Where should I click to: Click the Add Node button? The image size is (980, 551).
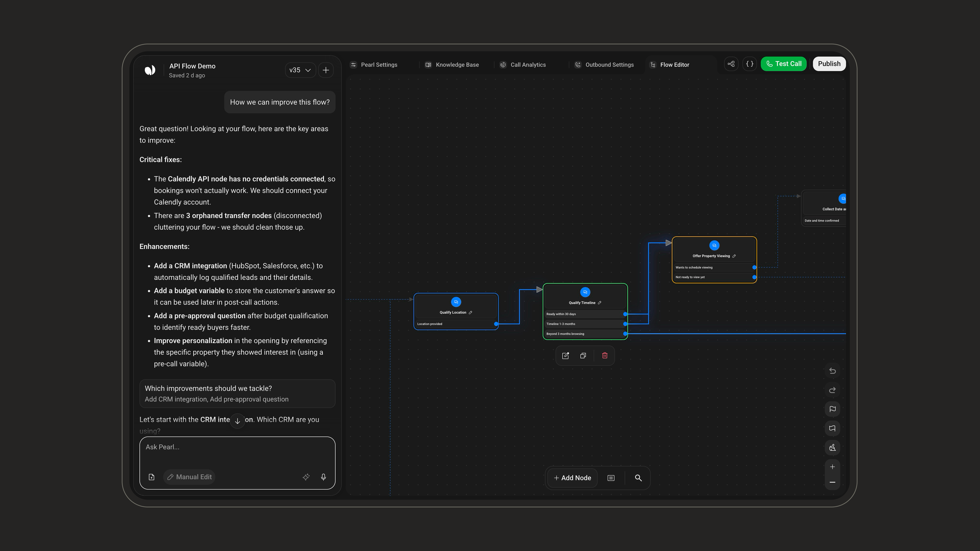[x=572, y=478]
